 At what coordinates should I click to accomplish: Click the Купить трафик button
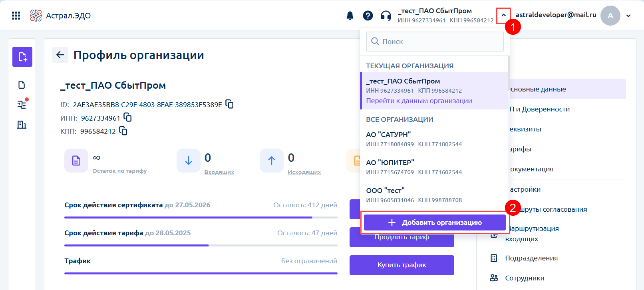point(402,265)
